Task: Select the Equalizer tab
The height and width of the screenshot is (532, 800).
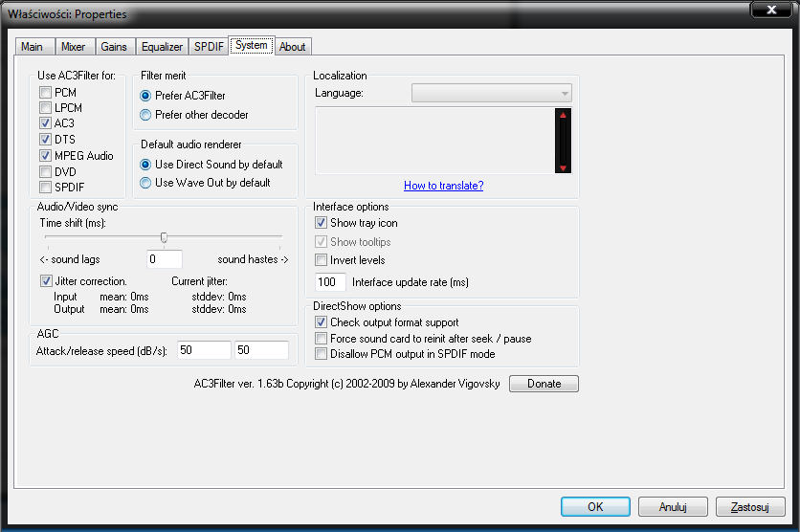Action: 162,47
